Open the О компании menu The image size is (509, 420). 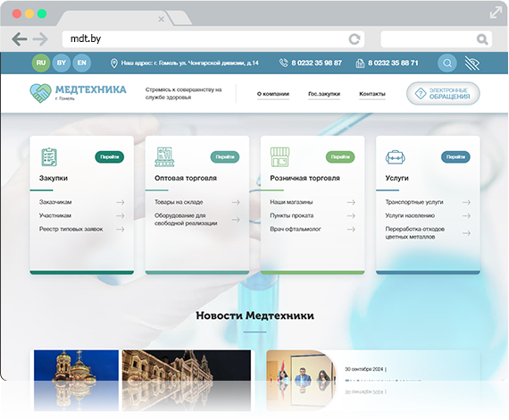pos(273,94)
